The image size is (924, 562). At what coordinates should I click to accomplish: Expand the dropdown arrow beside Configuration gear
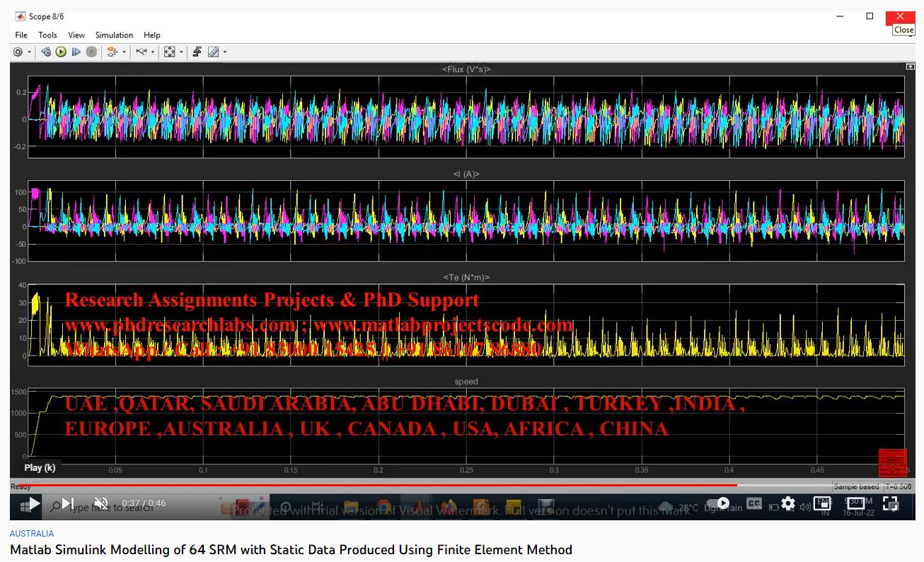click(30, 52)
